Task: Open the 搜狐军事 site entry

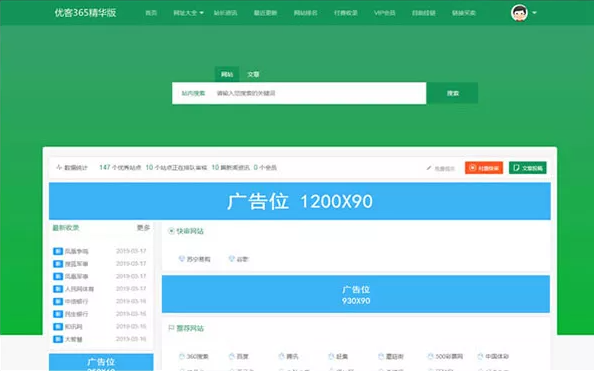Action: (x=76, y=264)
